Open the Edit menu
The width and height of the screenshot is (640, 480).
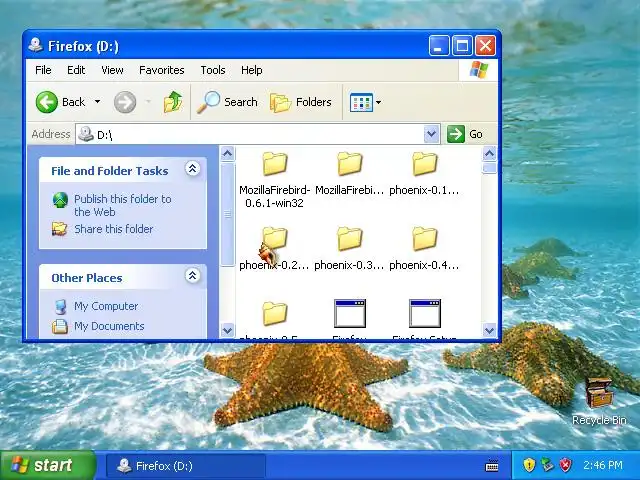(76, 70)
